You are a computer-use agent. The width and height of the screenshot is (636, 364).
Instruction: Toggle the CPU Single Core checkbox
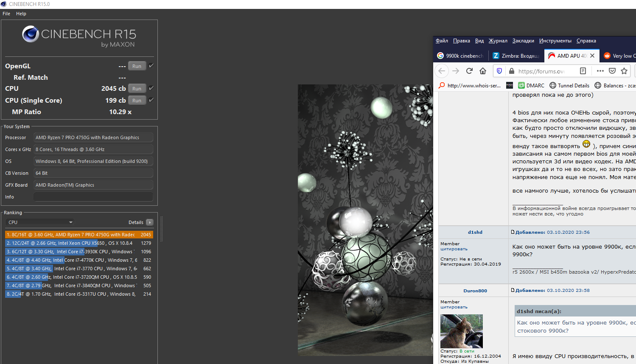(151, 100)
